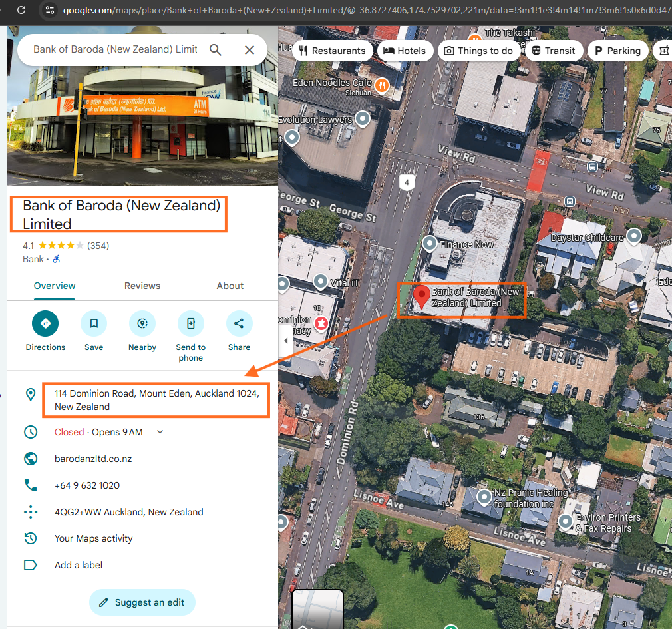Save this place with the bookmark icon
The image size is (672, 629).
(x=94, y=324)
